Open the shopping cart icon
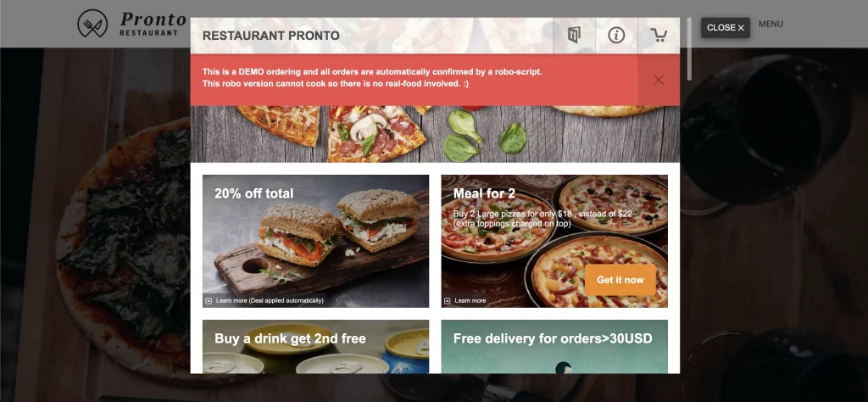Viewport: 868px width, 402px height. (x=659, y=36)
